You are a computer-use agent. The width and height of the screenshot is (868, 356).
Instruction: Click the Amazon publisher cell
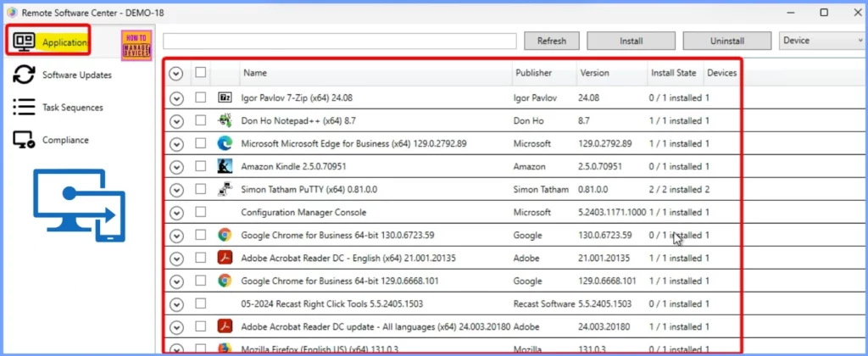click(529, 167)
